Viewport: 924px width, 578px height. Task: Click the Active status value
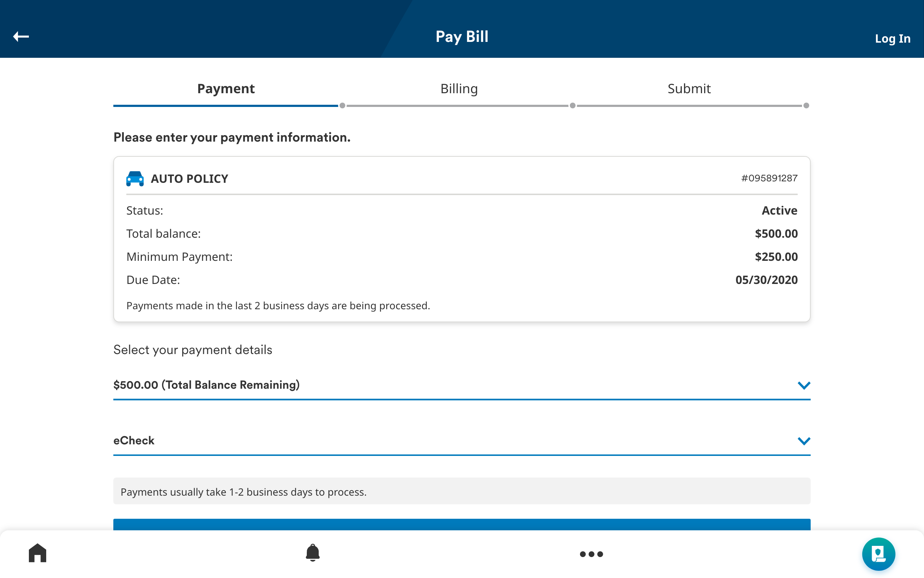[779, 211]
